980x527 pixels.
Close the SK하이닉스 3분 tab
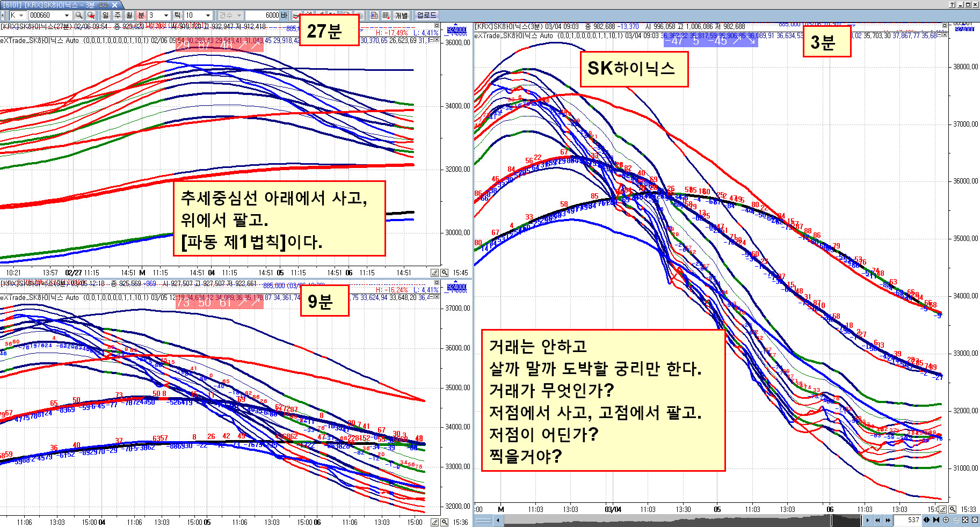pyautogui.click(x=114, y=5)
